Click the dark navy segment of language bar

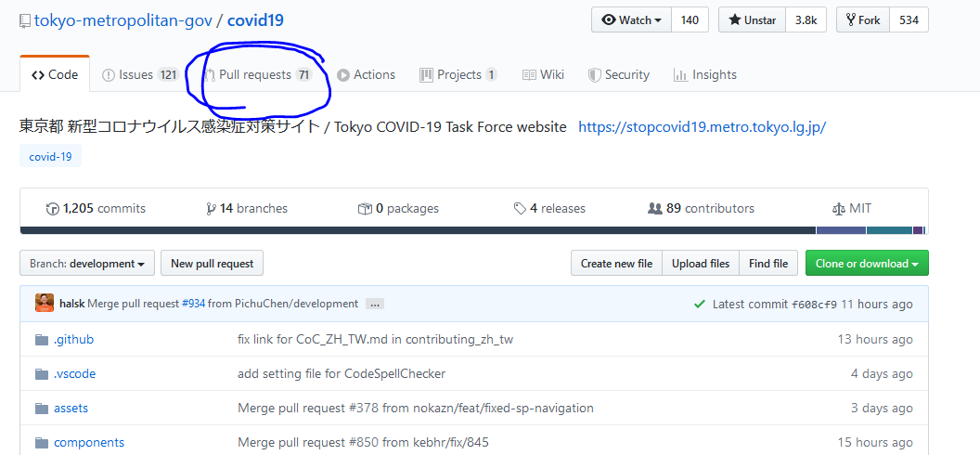tap(419, 230)
